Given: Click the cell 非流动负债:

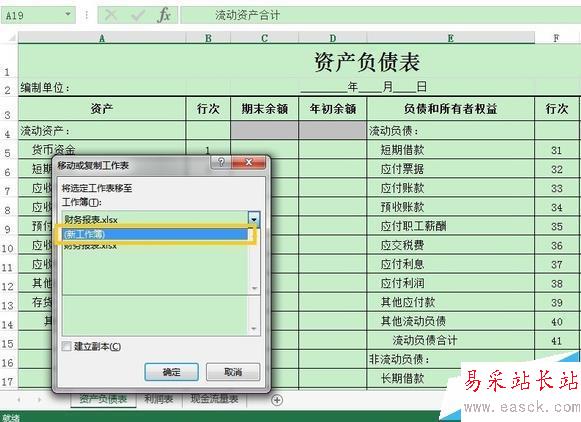Looking at the screenshot, I should (450, 359).
